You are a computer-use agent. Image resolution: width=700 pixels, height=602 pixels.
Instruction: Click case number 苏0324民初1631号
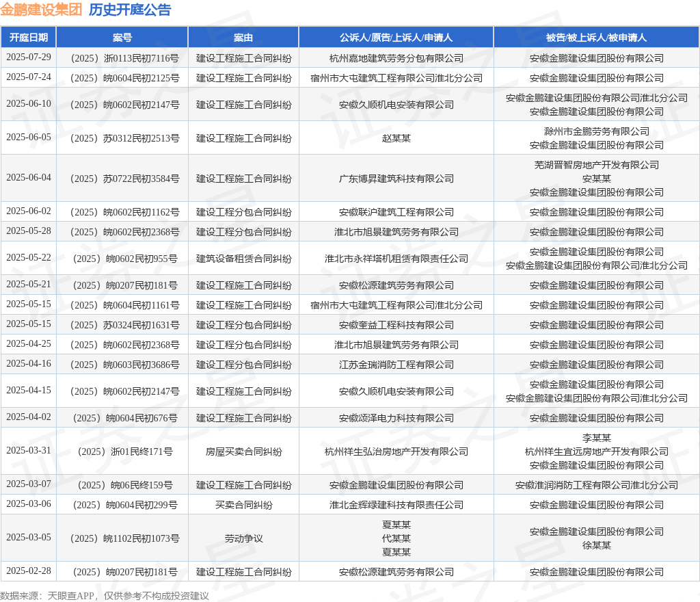pos(125,325)
